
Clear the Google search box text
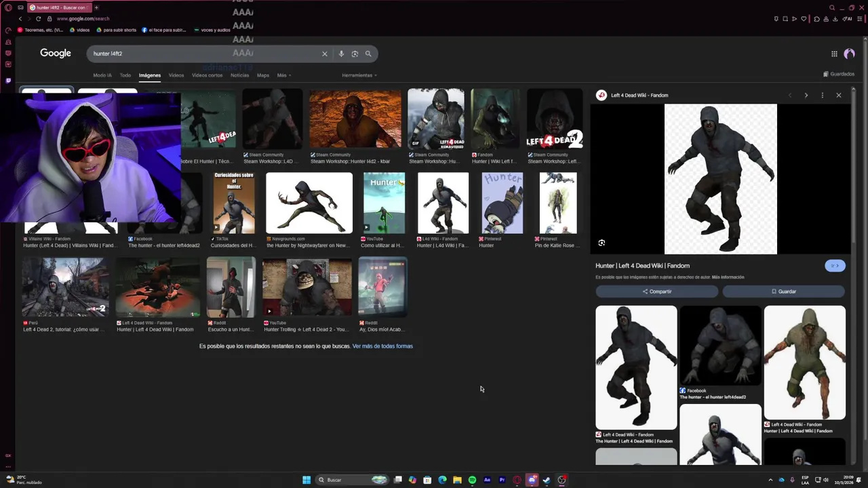coord(324,54)
